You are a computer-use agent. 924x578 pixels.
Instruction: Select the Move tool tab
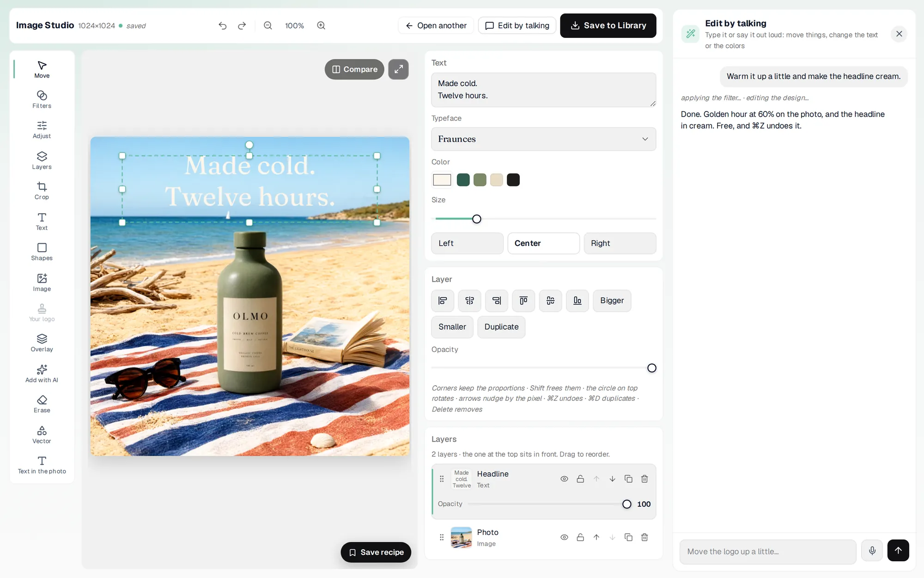(x=42, y=69)
